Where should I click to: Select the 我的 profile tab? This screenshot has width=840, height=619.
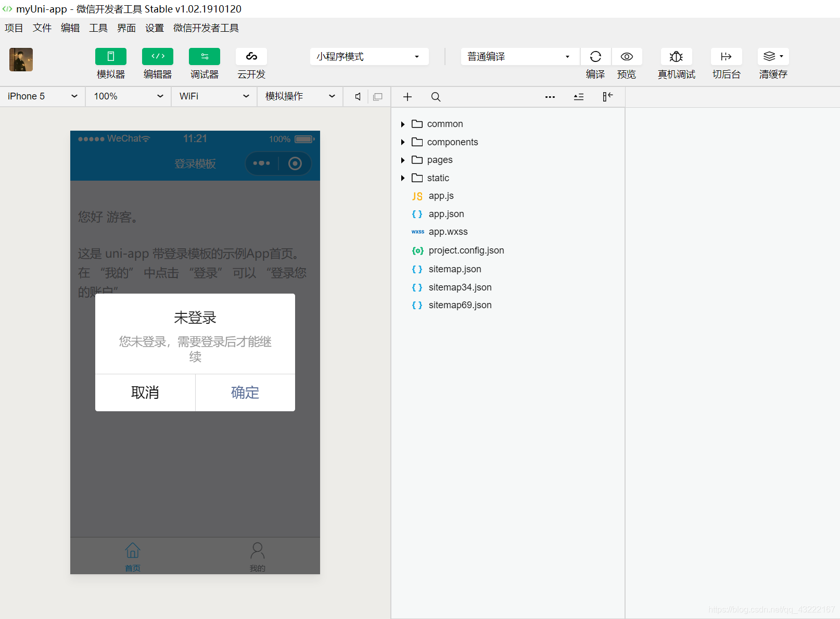[x=258, y=557]
